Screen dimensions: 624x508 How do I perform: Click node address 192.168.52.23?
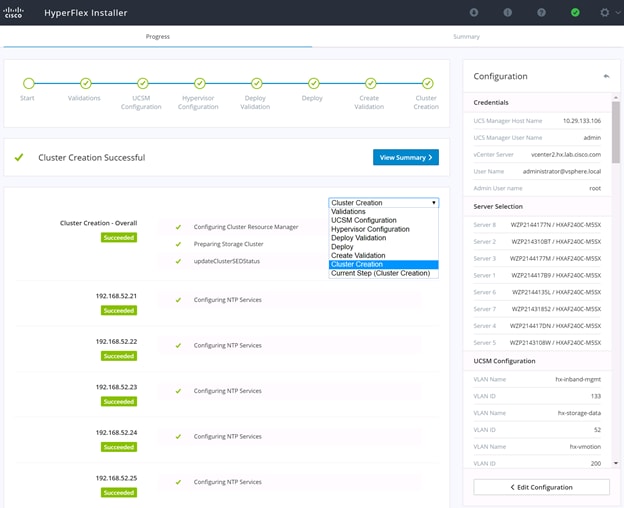click(x=116, y=387)
